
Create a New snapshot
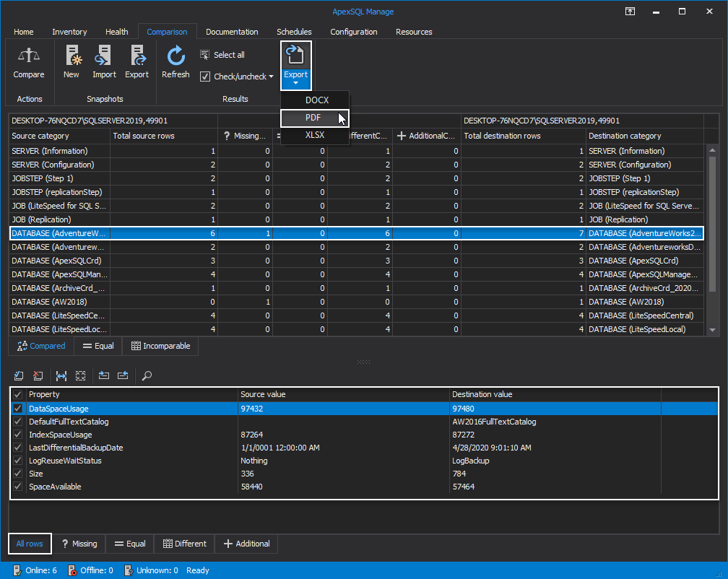[x=71, y=56]
